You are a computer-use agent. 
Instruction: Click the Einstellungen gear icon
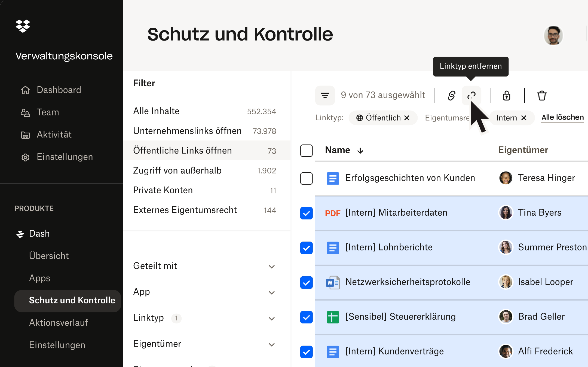(25, 157)
